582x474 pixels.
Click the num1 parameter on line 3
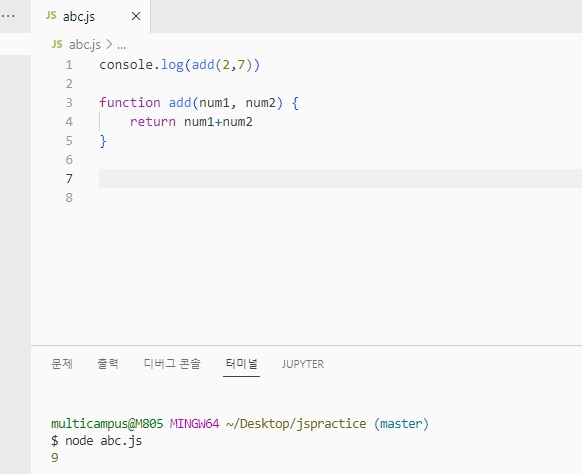(x=214, y=103)
